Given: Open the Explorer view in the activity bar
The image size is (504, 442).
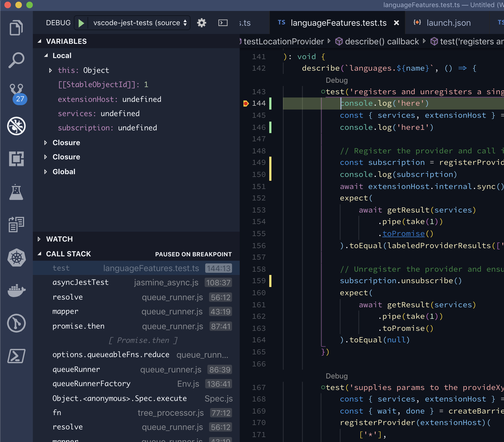Looking at the screenshot, I should click(x=16, y=27).
